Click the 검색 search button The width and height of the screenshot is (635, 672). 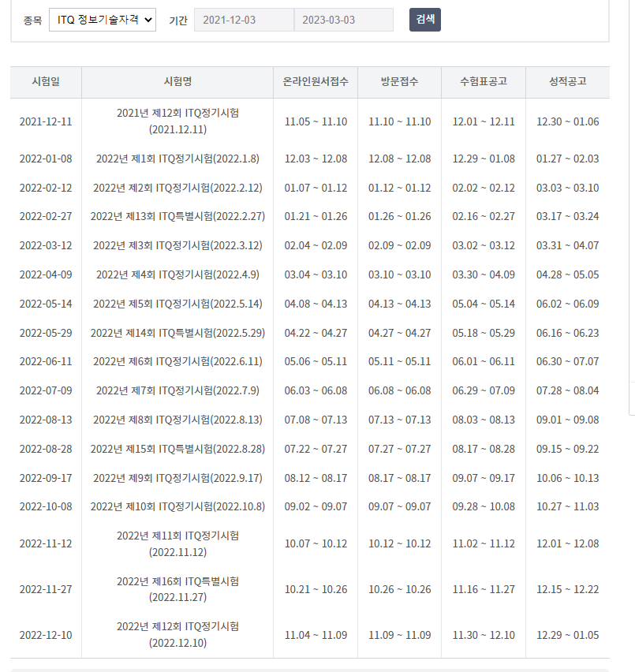coord(425,20)
